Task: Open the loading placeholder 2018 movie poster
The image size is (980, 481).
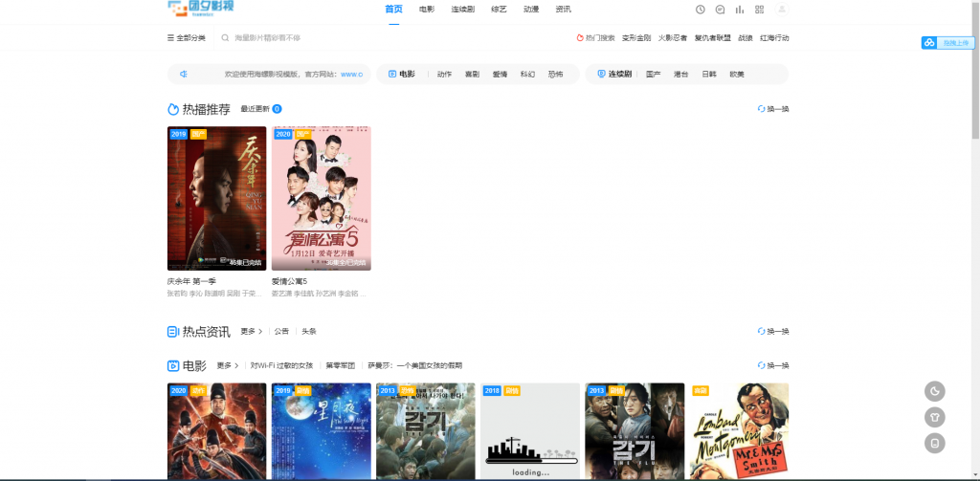Action: pyautogui.click(x=530, y=431)
